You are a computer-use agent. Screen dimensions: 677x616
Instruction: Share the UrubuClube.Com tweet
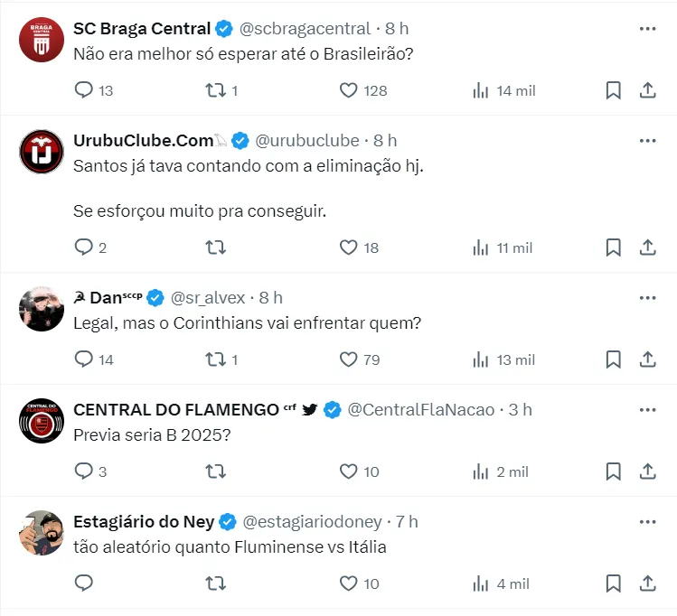click(x=647, y=247)
